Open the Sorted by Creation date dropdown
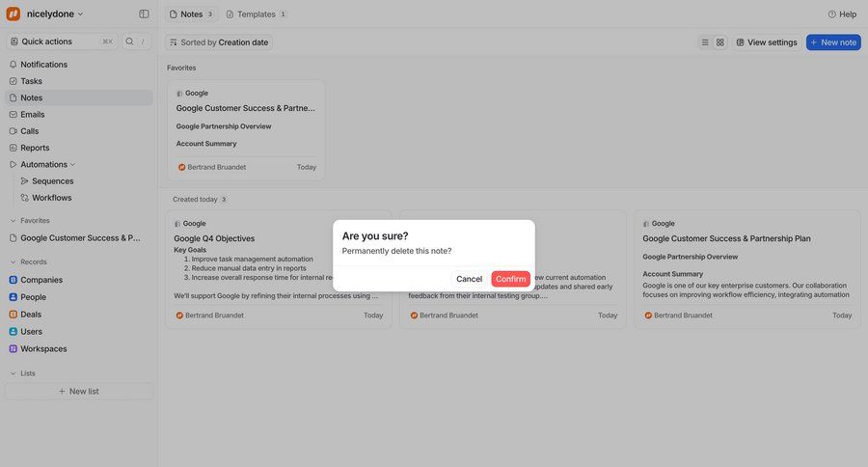This screenshot has width=868, height=467. coord(219,42)
